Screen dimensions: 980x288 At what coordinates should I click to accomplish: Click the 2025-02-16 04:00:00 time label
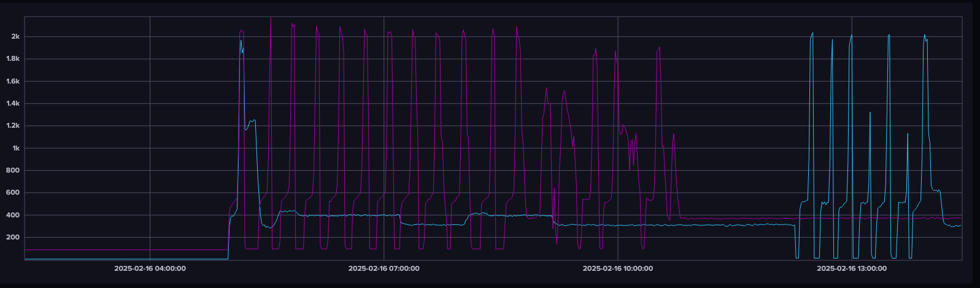[150, 268]
